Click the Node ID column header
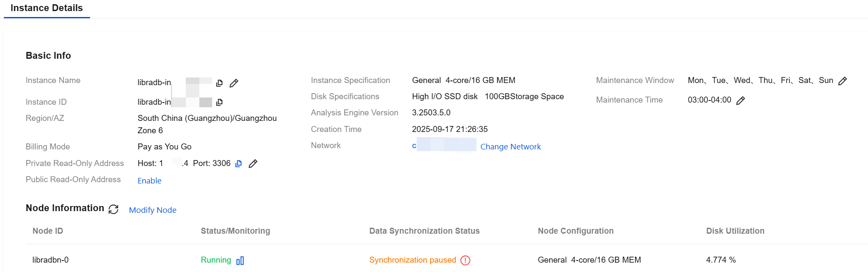 point(48,231)
